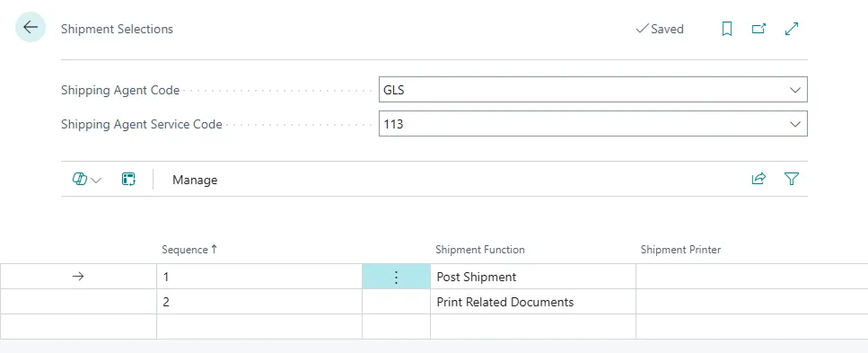The width and height of the screenshot is (868, 353).
Task: Open the Copilot dropdown chevron
Action: [x=96, y=181]
